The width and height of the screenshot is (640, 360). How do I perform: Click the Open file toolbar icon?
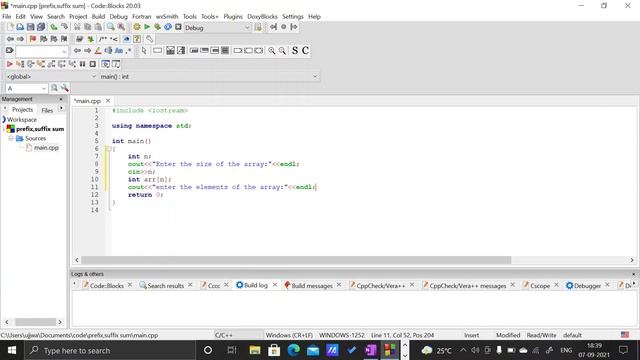(20, 27)
